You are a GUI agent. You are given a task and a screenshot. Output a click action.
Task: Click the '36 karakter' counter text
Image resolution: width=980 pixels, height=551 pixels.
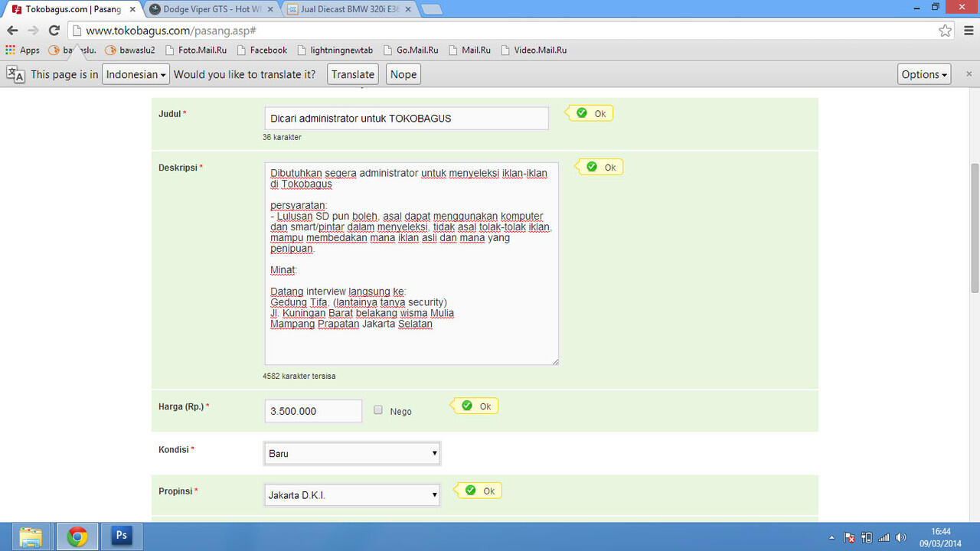click(x=282, y=138)
